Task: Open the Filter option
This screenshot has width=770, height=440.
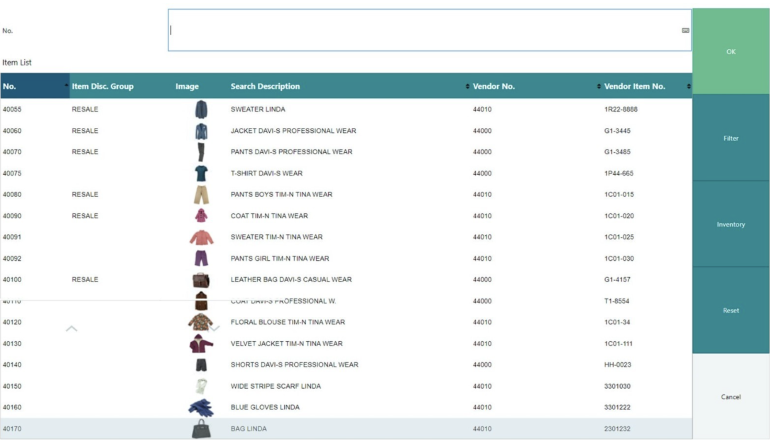Action: pyautogui.click(x=731, y=138)
